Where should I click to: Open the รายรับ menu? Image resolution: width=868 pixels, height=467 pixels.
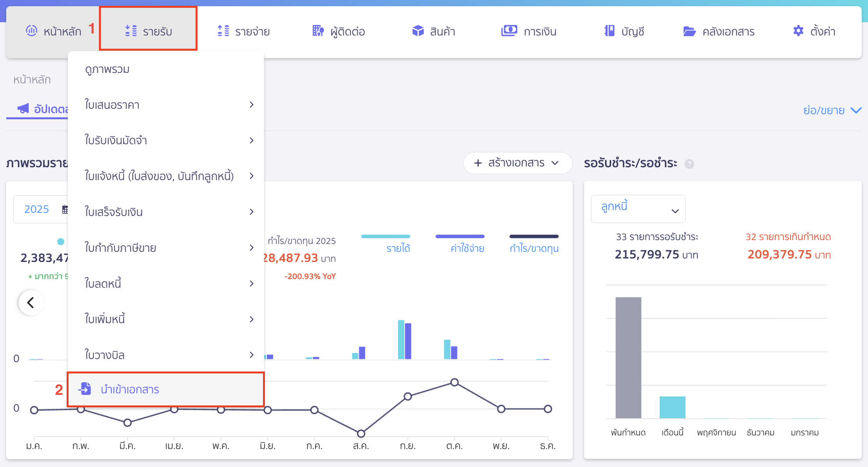click(148, 30)
